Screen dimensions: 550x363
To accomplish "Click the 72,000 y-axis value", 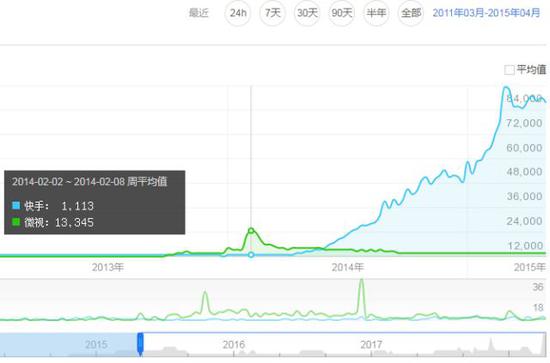I will click(524, 123).
